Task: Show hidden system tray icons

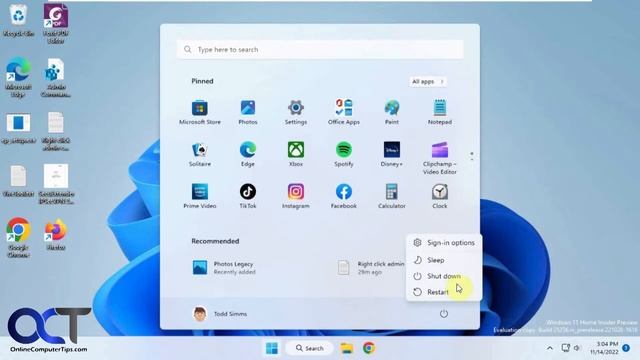Action: tap(550, 348)
